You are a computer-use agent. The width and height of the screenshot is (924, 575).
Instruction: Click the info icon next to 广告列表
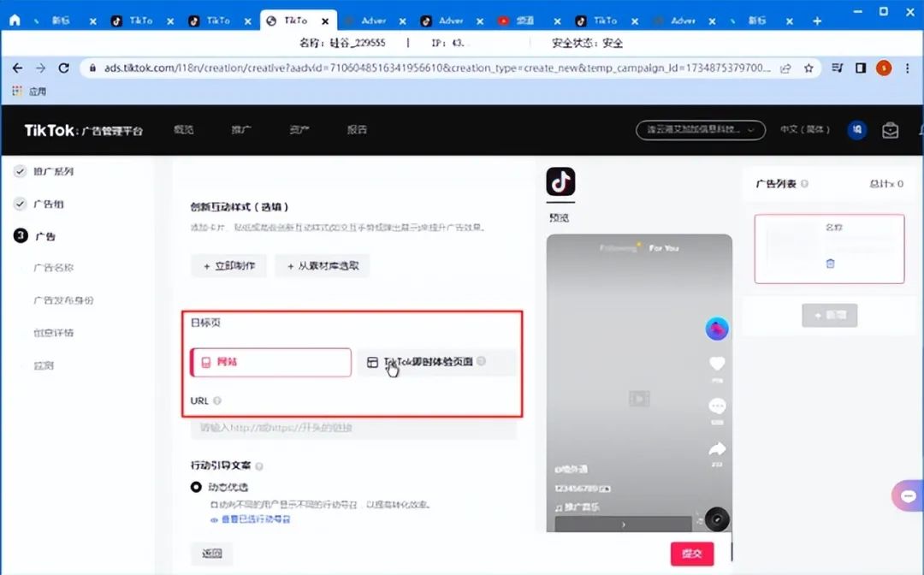click(x=804, y=184)
